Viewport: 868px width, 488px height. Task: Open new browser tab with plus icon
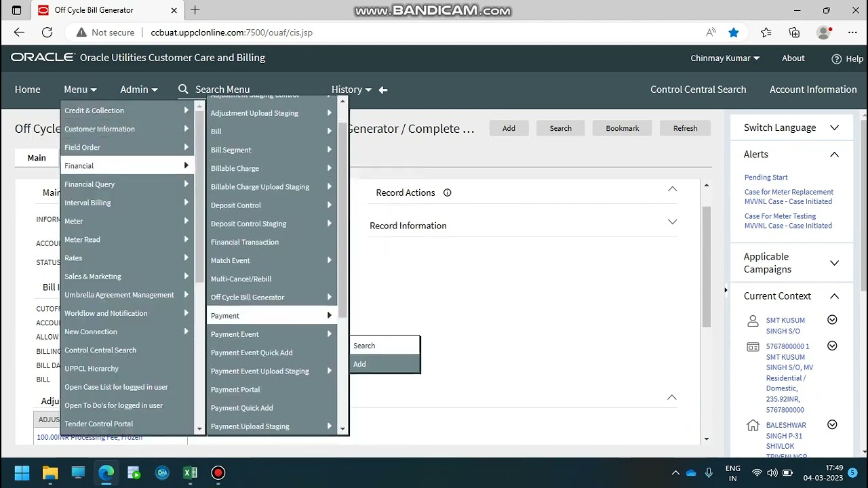195,10
